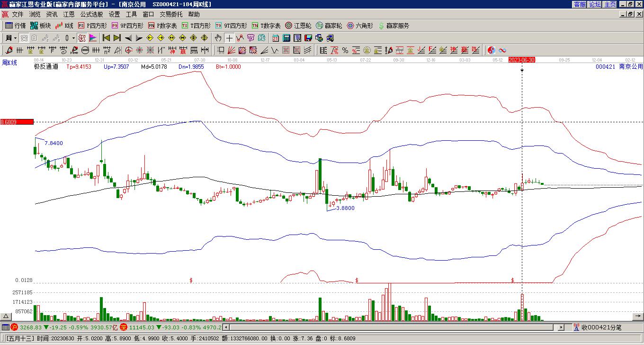Viewport: 644px width, 345px height.
Task: Open the T数字表 tool
Action: [266, 26]
